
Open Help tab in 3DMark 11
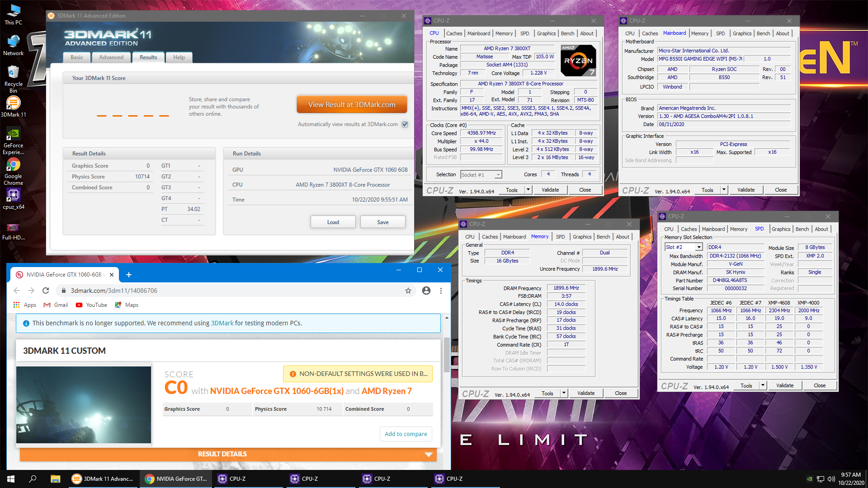179,57
